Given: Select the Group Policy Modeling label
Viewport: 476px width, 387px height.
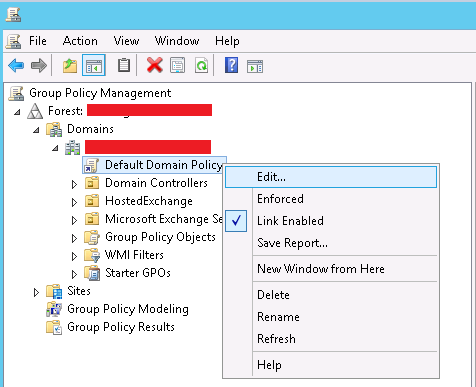Looking at the screenshot, I should click(128, 309).
